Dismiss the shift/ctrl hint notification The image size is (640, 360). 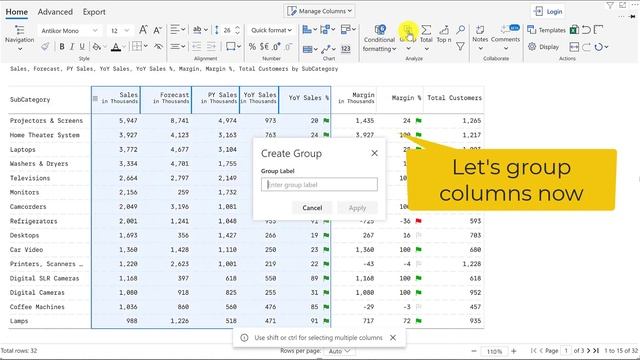[x=393, y=338]
